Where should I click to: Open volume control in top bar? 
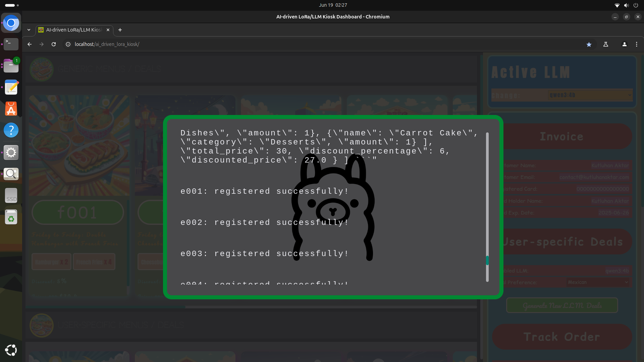(626, 5)
